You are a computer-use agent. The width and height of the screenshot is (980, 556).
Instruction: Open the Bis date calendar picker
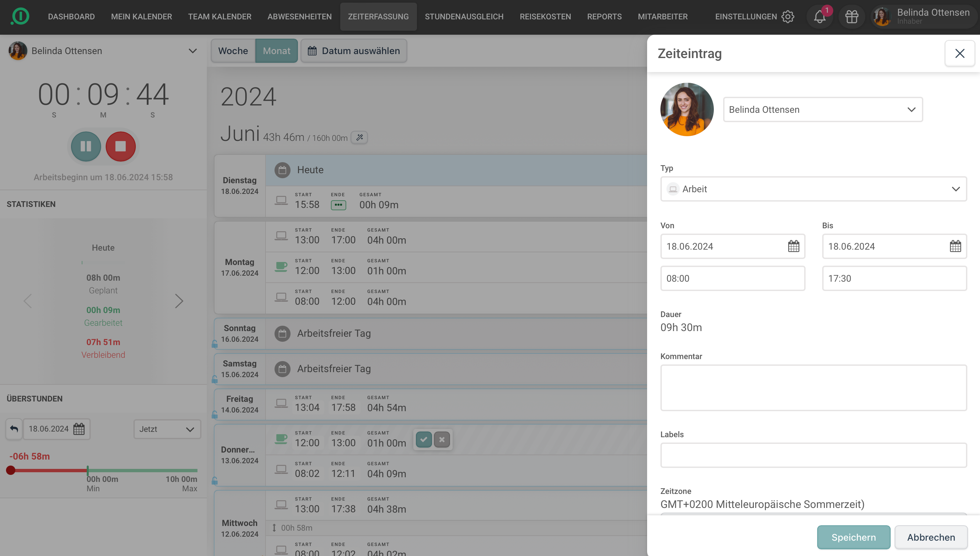tap(955, 246)
